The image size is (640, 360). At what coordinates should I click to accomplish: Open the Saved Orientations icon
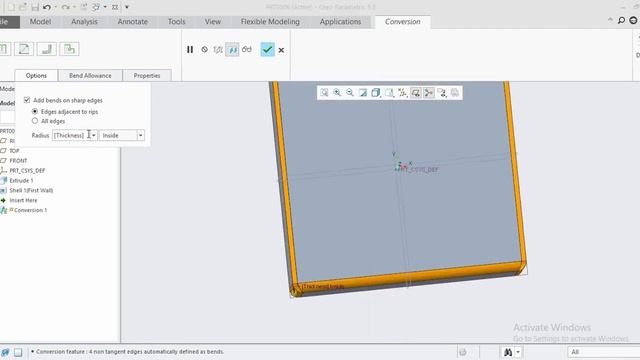coord(389,93)
